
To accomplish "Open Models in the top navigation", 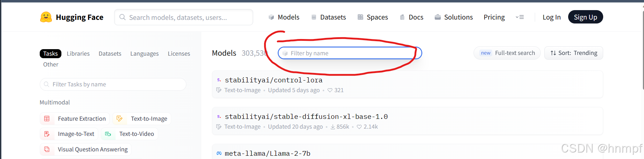I will pyautogui.click(x=284, y=17).
